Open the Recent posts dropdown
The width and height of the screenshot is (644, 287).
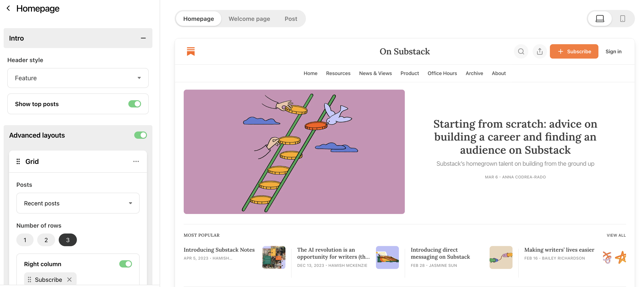click(x=78, y=203)
